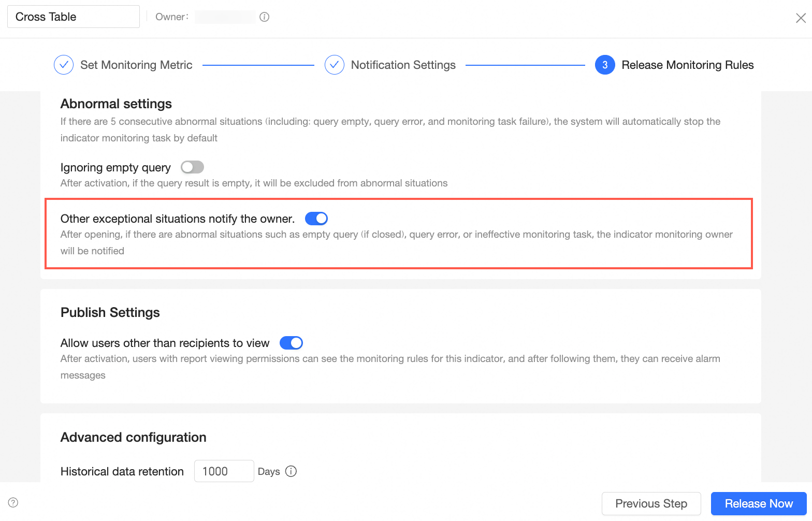Disable Allow users other than recipients toggle
The image size is (812, 521).
(x=291, y=343)
